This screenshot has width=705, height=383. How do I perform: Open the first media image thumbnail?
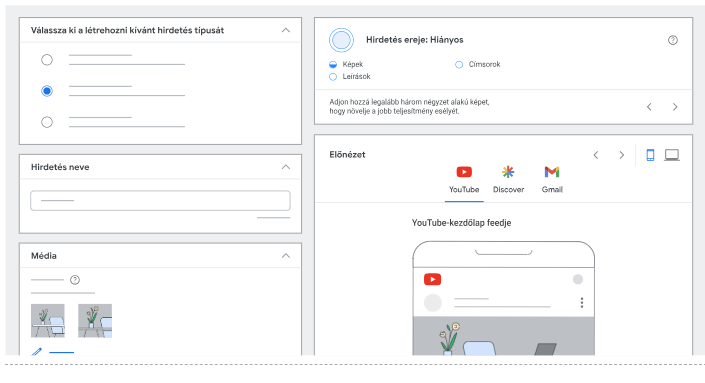(48, 321)
